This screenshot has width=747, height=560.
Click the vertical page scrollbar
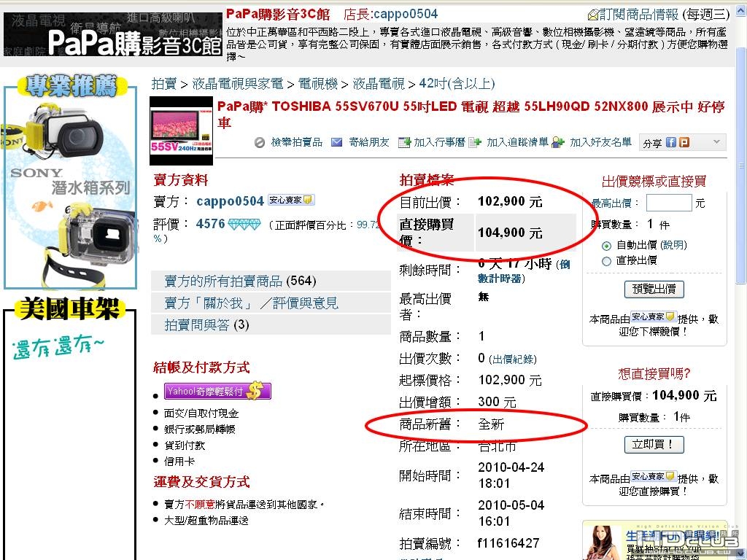pyautogui.click(x=741, y=167)
